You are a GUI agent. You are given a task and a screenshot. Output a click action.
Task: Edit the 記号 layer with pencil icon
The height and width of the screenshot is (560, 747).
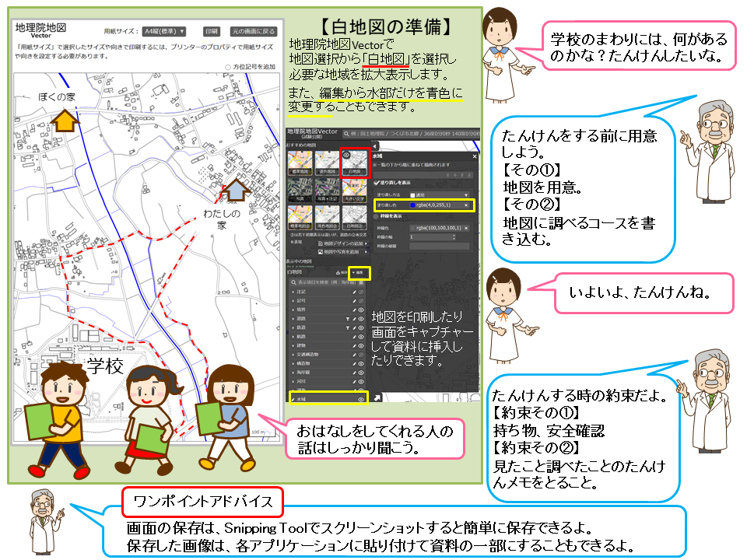click(355, 301)
